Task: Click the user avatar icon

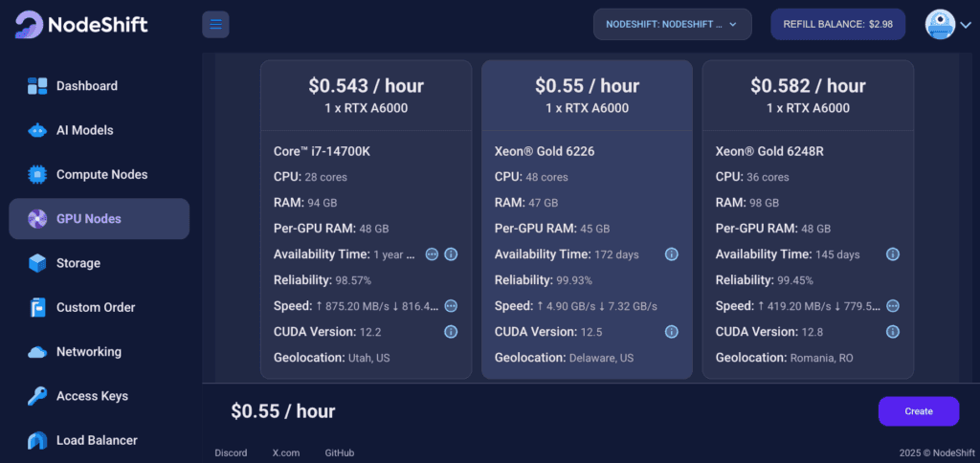Action: pyautogui.click(x=941, y=24)
